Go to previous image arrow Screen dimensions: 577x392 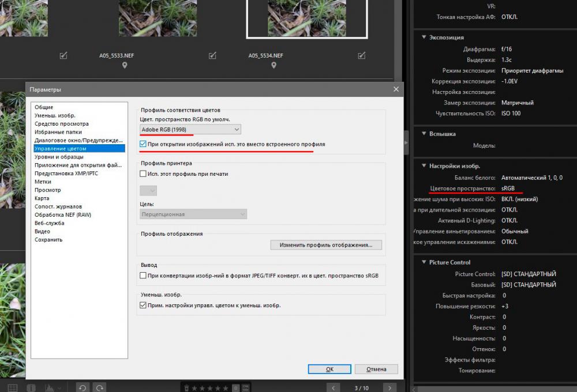(x=334, y=388)
